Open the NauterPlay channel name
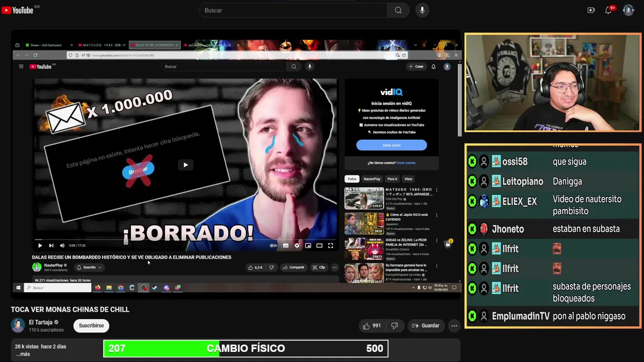The height and width of the screenshot is (362, 644). coord(53,265)
